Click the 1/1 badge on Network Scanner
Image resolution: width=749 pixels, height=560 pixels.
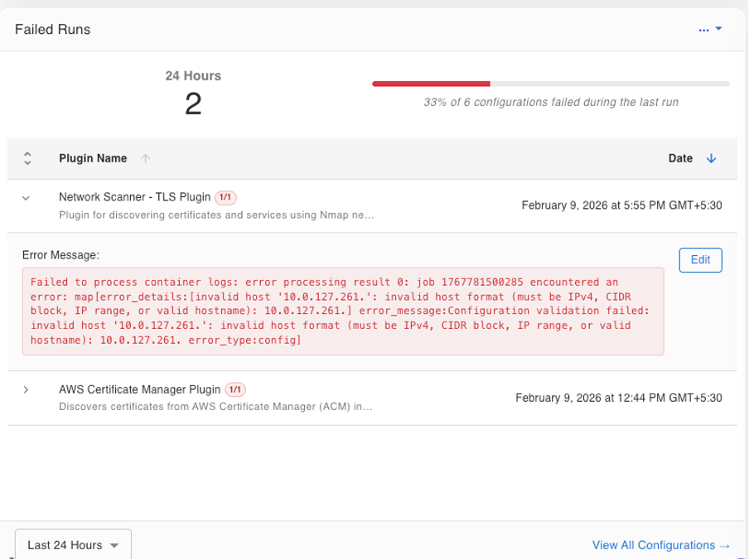pos(225,197)
